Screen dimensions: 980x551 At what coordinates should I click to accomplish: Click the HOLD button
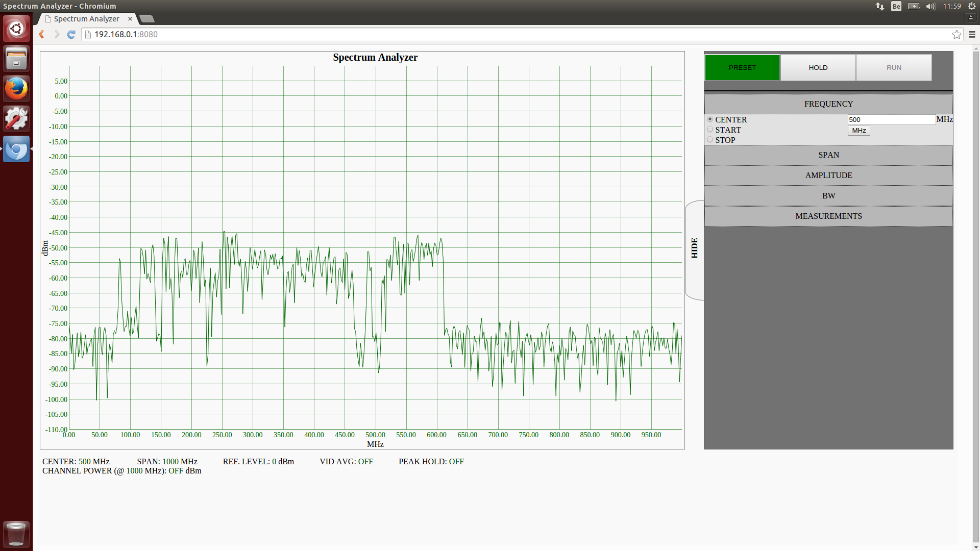tap(818, 67)
